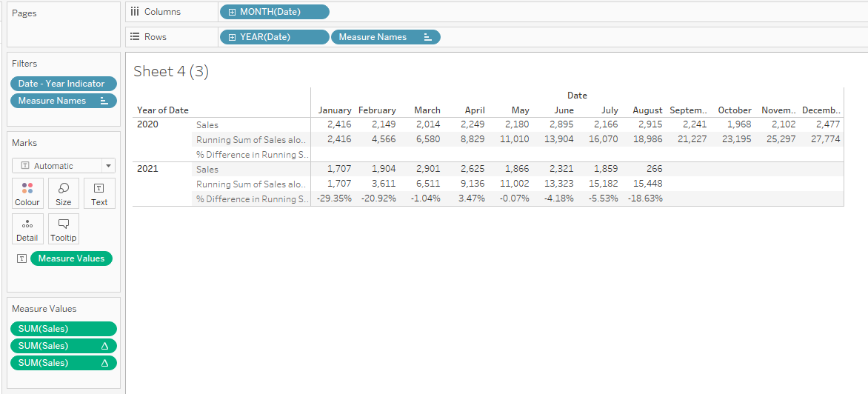Select the cell value 27,774
This screenshot has width=868, height=394.
click(x=825, y=139)
